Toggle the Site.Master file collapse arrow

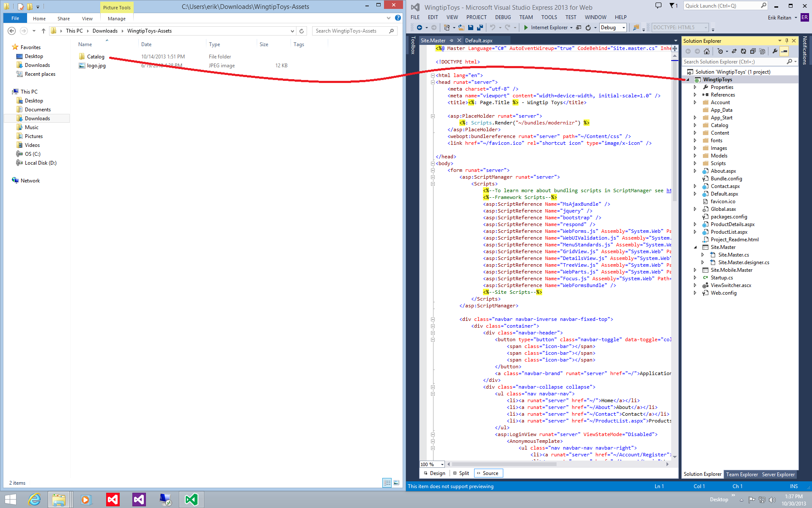click(x=696, y=246)
